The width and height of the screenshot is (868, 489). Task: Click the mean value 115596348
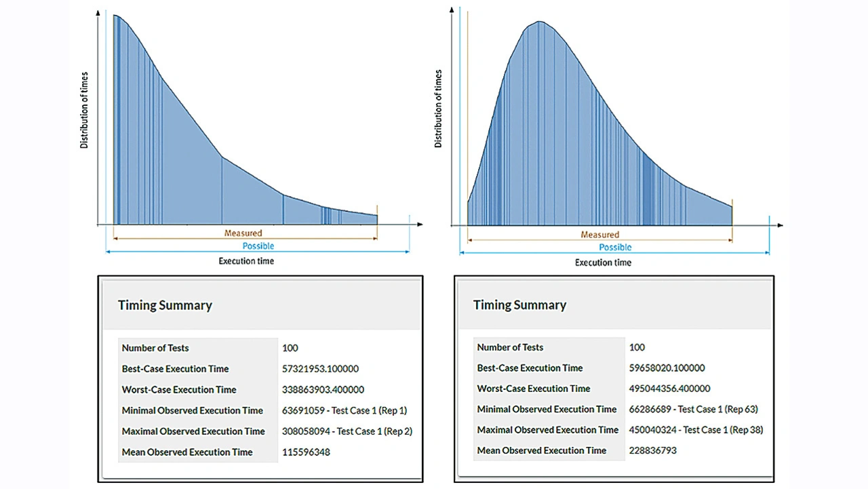pyautogui.click(x=306, y=452)
